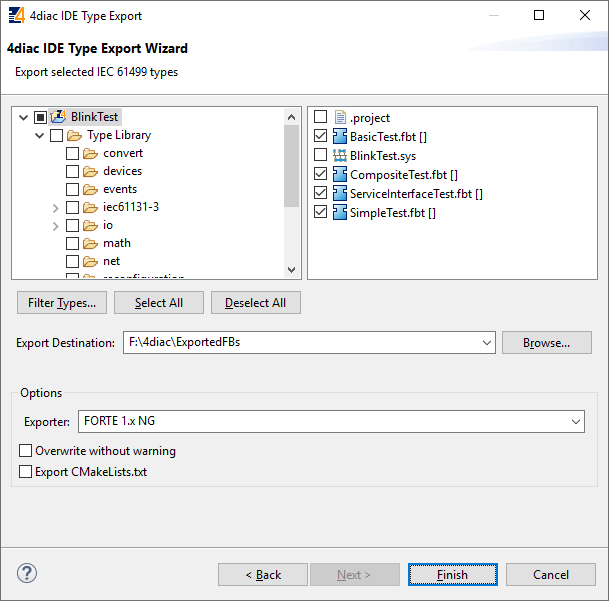Click the iec61131-3 folder icon

coord(90,207)
